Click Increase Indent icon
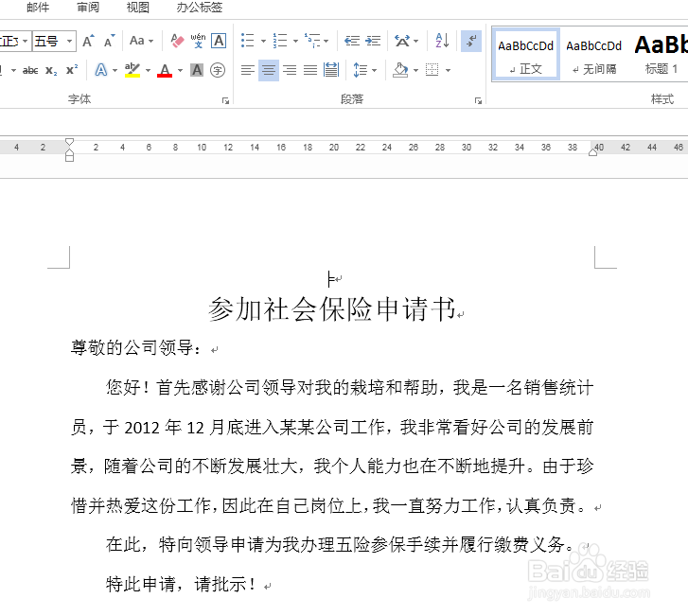Viewport: 688px width, 616px height. 373,41
